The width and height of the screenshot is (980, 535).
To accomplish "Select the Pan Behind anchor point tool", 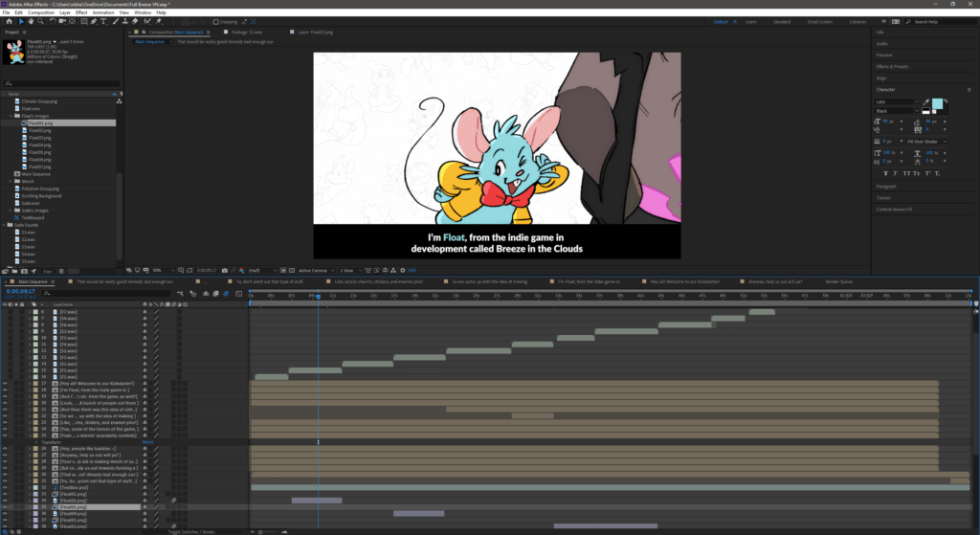I will [x=72, y=21].
